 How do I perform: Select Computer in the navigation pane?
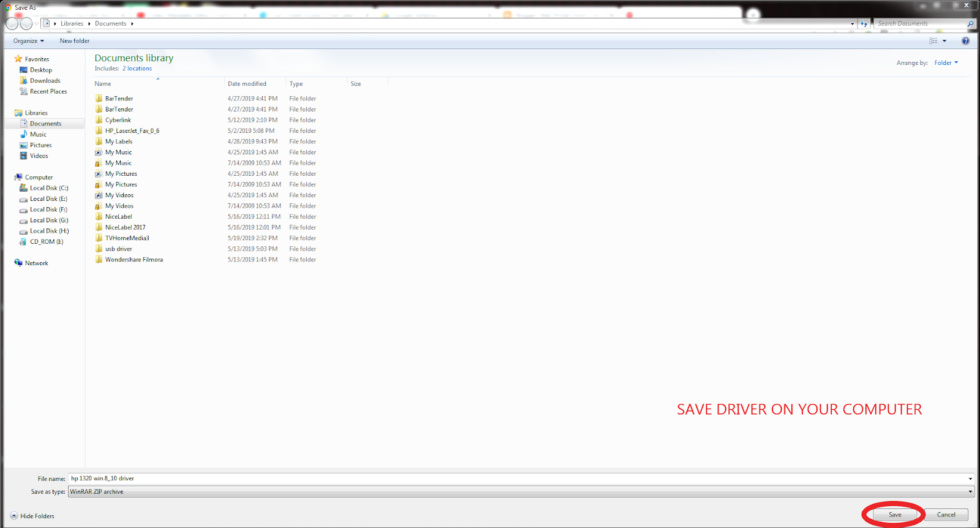[x=39, y=177]
